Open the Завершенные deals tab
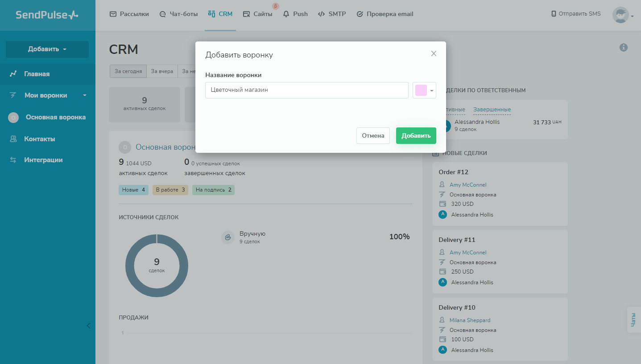This screenshot has height=364, width=641. tap(492, 110)
